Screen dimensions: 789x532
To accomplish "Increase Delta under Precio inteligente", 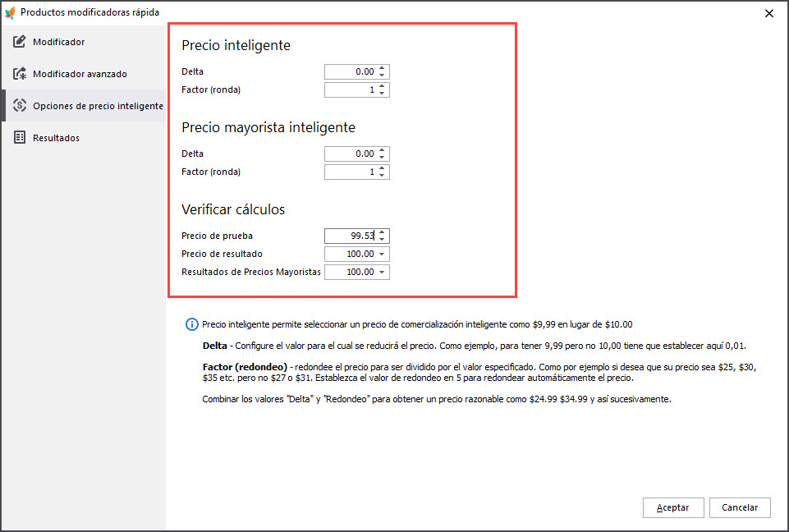I will click(382, 68).
